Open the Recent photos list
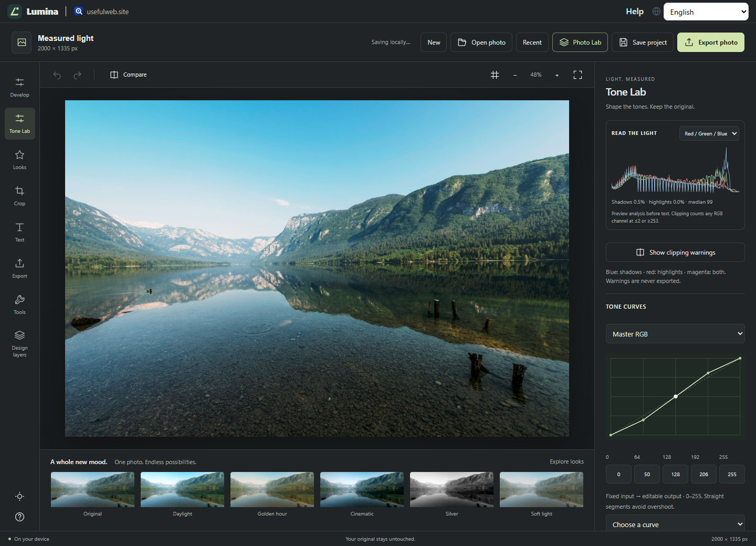Image resolution: width=756 pixels, height=546 pixels. pyautogui.click(x=532, y=43)
